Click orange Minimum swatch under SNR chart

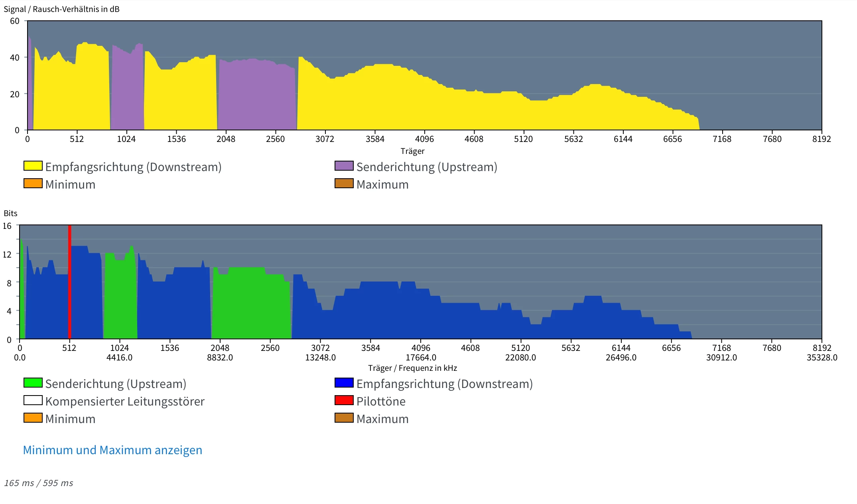[33, 183]
